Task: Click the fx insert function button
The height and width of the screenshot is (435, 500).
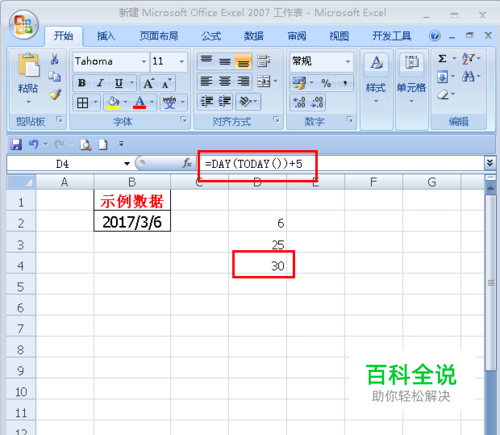Action: pos(187,163)
